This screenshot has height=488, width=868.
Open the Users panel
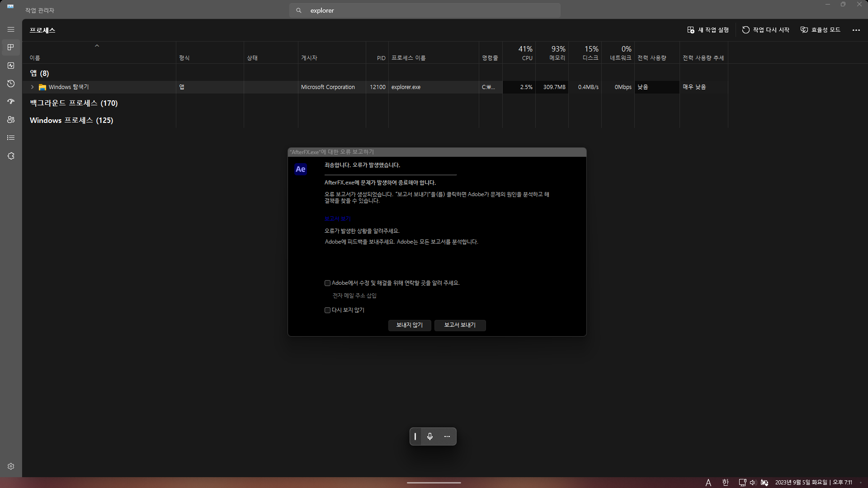(x=10, y=120)
